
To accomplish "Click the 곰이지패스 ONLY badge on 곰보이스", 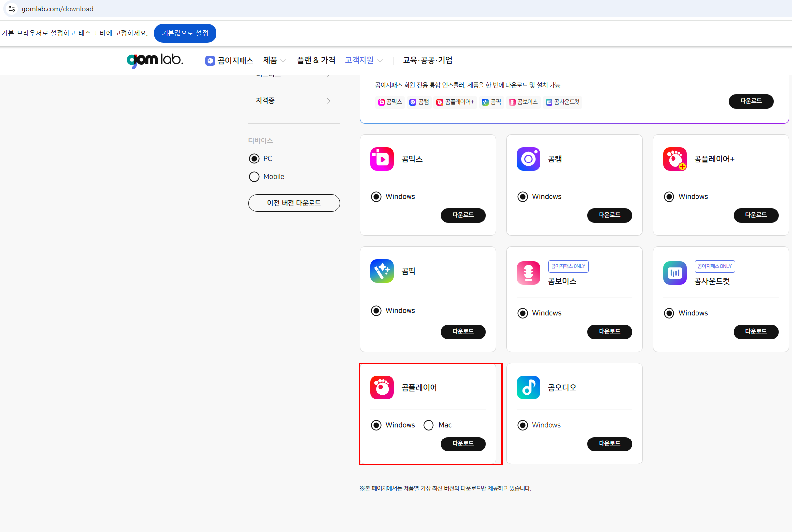I will pos(568,266).
